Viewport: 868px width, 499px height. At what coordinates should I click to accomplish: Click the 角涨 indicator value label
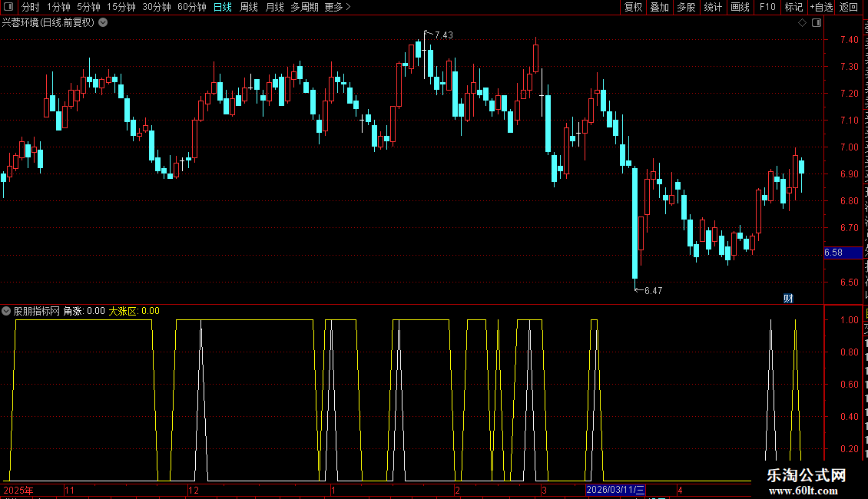(x=84, y=311)
